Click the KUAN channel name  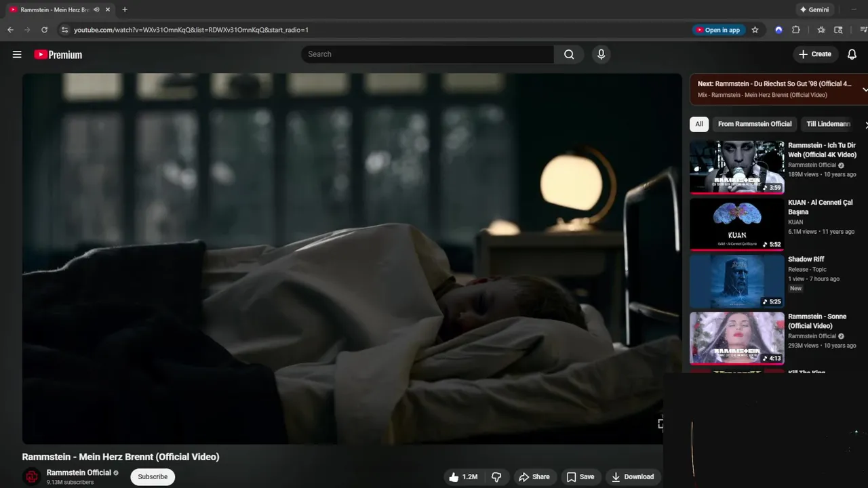[795, 222]
